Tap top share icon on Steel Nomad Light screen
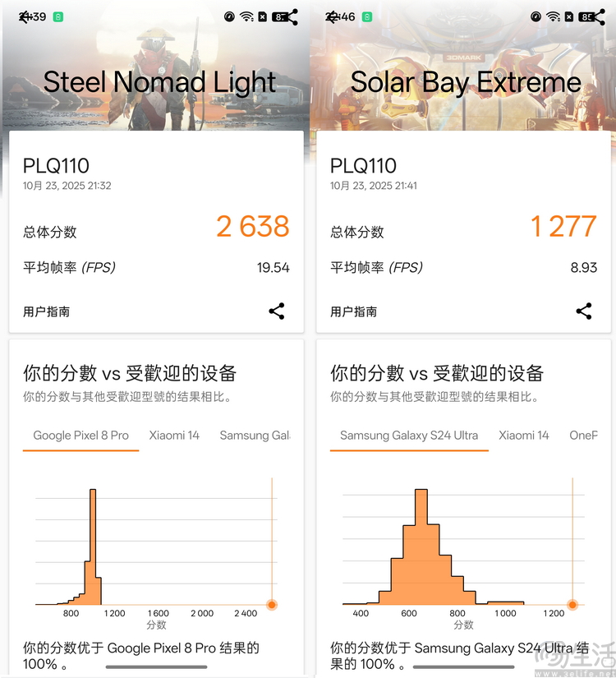The height and width of the screenshot is (678, 616). 292,16
